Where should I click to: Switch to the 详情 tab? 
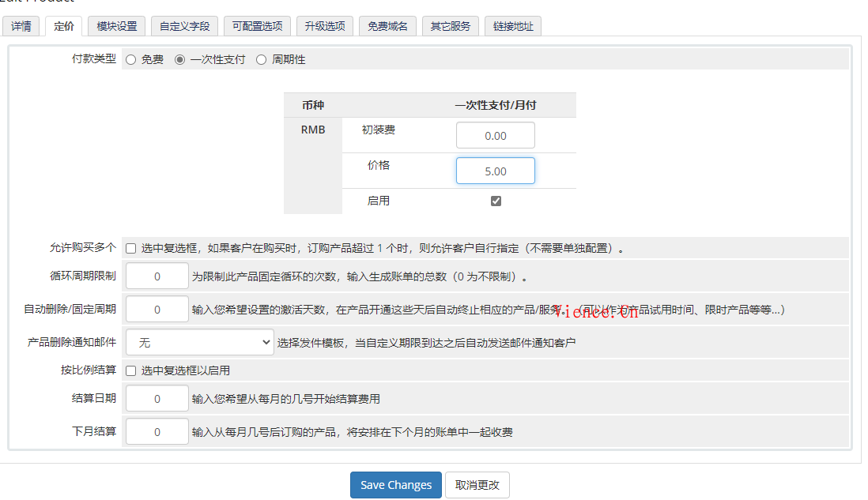pos(21,25)
